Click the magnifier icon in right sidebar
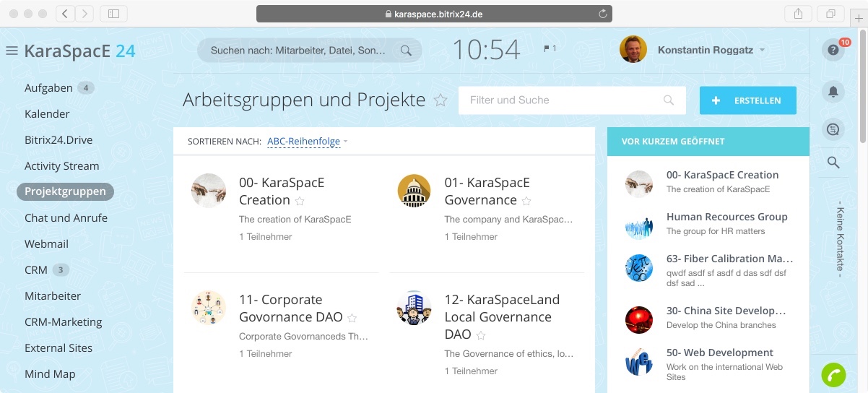Viewport: 868px width, 393px height. 833,163
